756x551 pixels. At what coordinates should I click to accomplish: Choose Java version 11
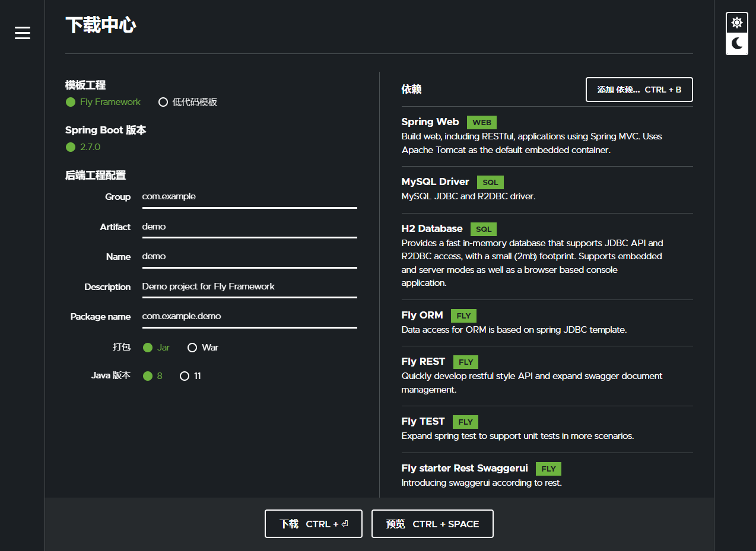pyautogui.click(x=190, y=376)
